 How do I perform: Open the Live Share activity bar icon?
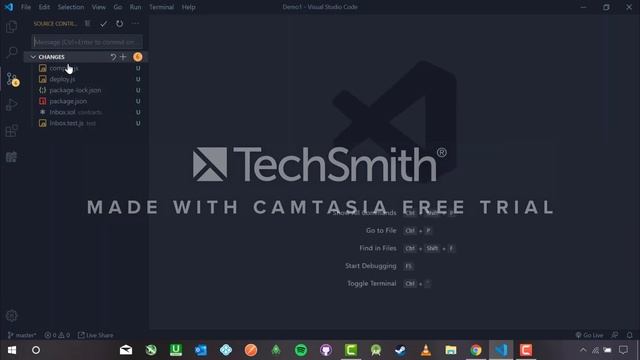[x=12, y=157]
